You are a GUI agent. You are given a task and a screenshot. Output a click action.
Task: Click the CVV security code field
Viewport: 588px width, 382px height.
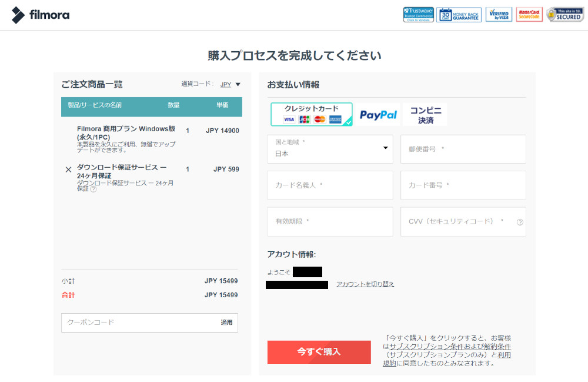click(463, 221)
